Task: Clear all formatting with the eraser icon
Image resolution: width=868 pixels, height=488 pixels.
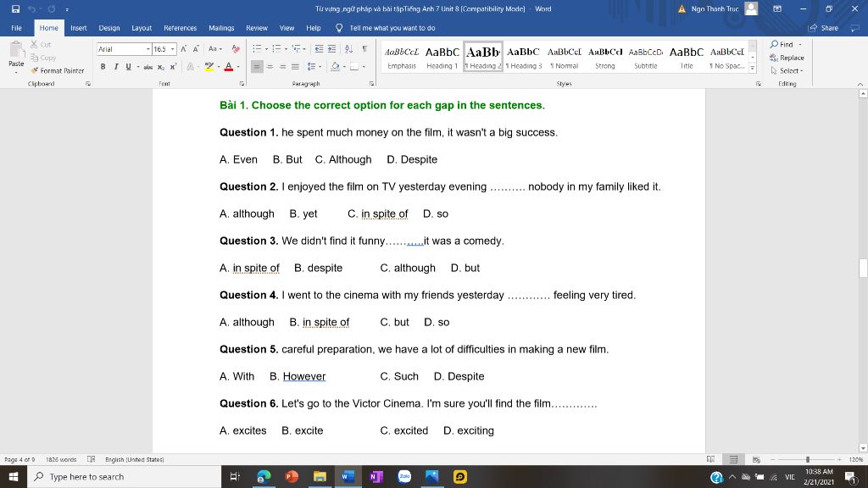Action: pos(236,48)
